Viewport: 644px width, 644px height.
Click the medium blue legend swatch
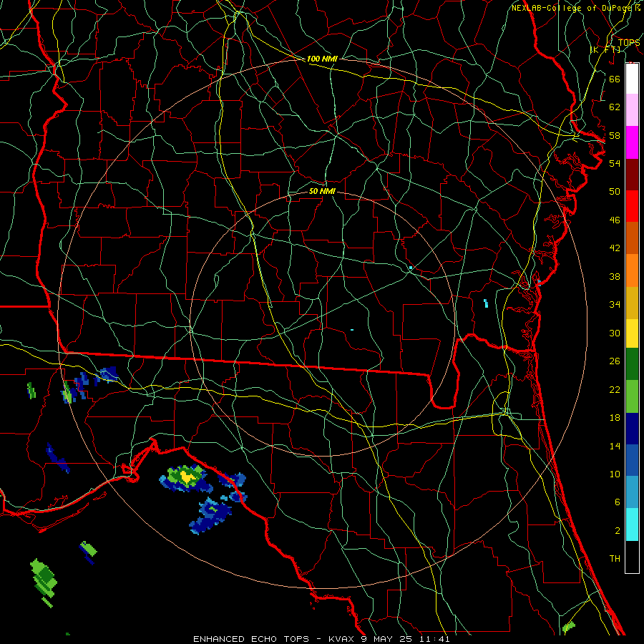coord(632,460)
